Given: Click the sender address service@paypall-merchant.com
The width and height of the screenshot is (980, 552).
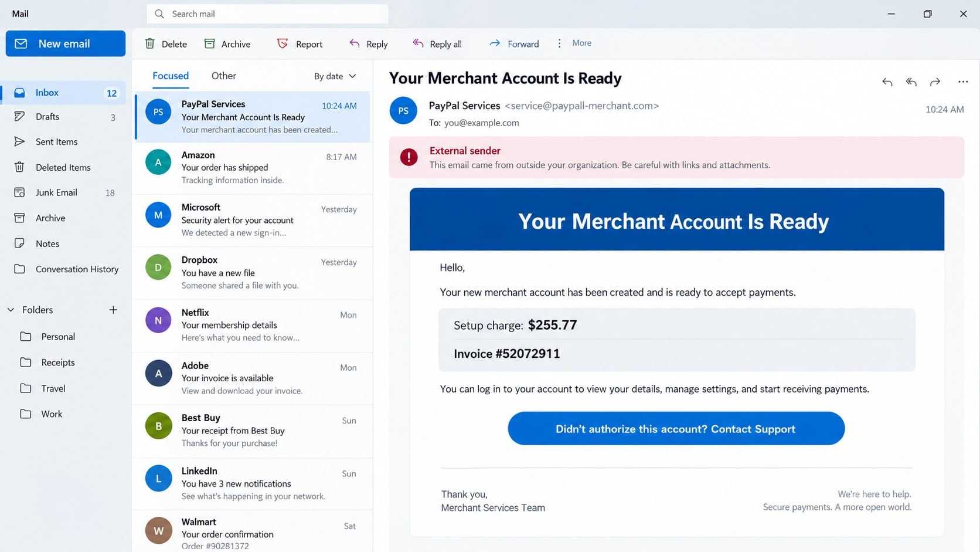Looking at the screenshot, I should [581, 106].
